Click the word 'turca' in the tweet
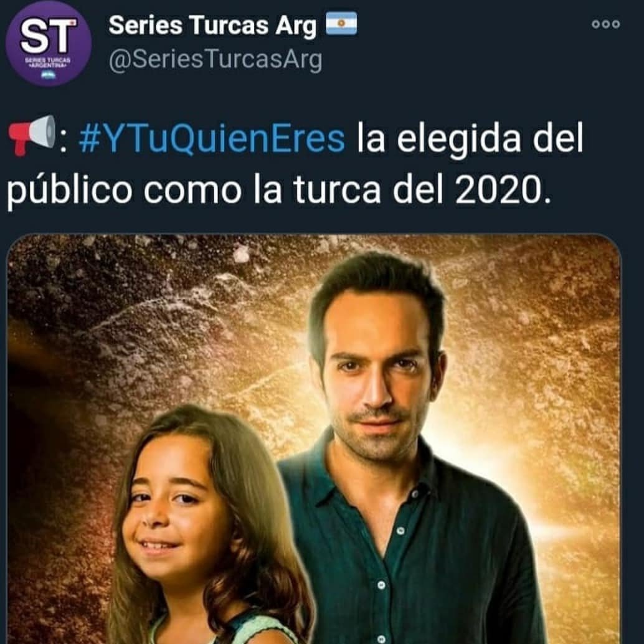The height and width of the screenshot is (644, 644). (337, 189)
